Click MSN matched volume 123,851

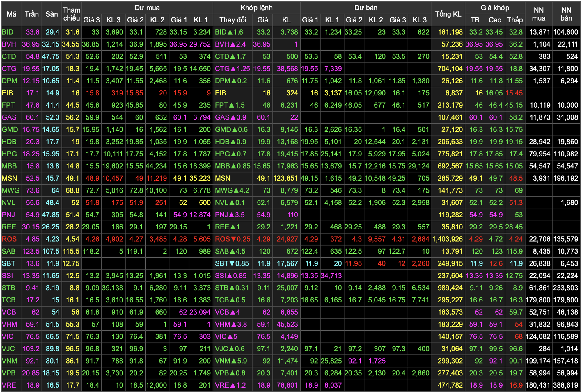tap(285, 178)
